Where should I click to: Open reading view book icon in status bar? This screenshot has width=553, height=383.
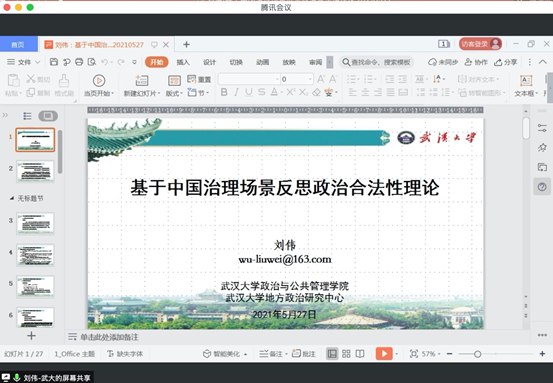[x=360, y=354]
